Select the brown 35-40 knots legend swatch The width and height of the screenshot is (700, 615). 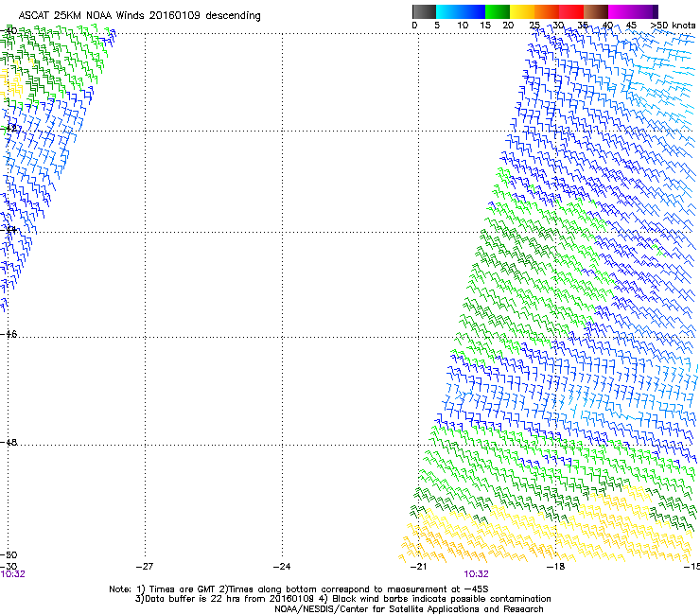(x=596, y=11)
